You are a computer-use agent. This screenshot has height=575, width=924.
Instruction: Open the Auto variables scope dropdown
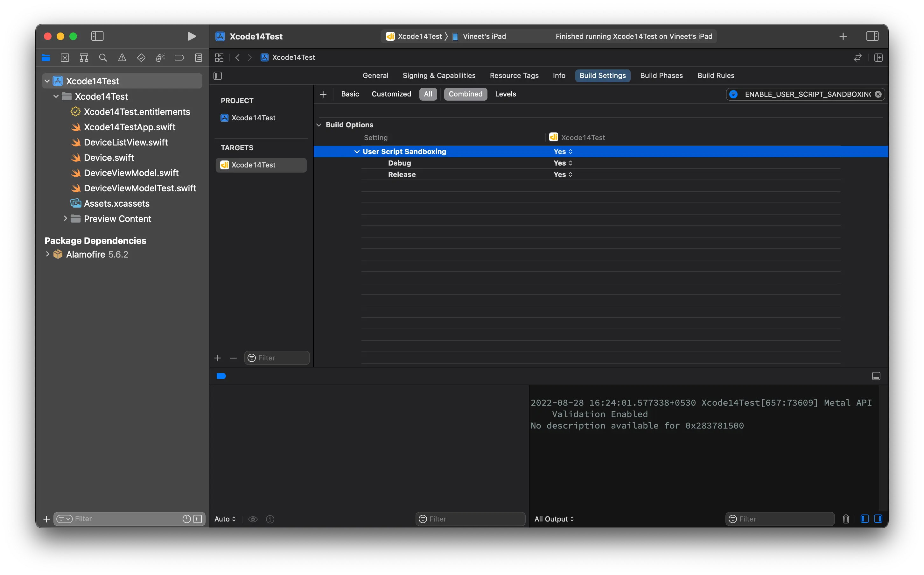point(225,519)
